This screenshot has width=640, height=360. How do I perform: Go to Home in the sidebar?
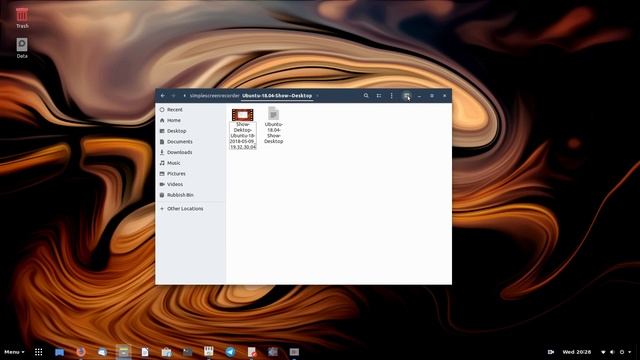coord(190,120)
